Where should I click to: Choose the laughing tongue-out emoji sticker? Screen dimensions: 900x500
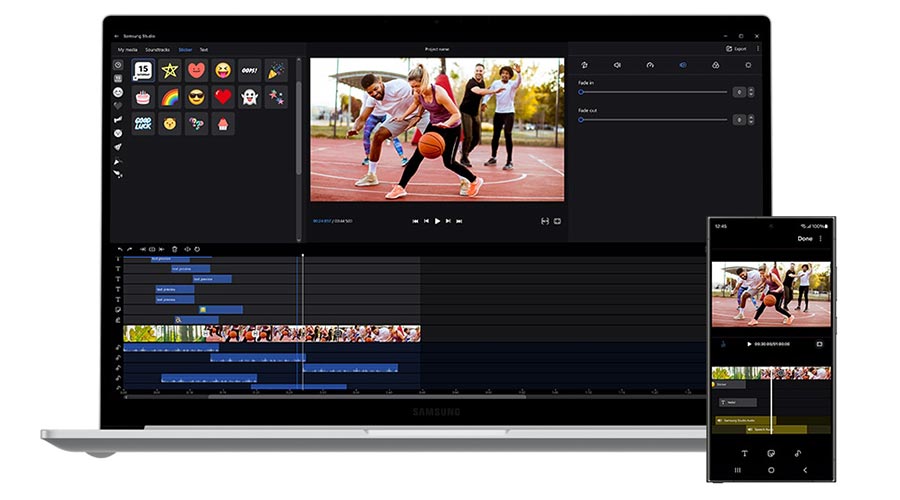coord(223,71)
